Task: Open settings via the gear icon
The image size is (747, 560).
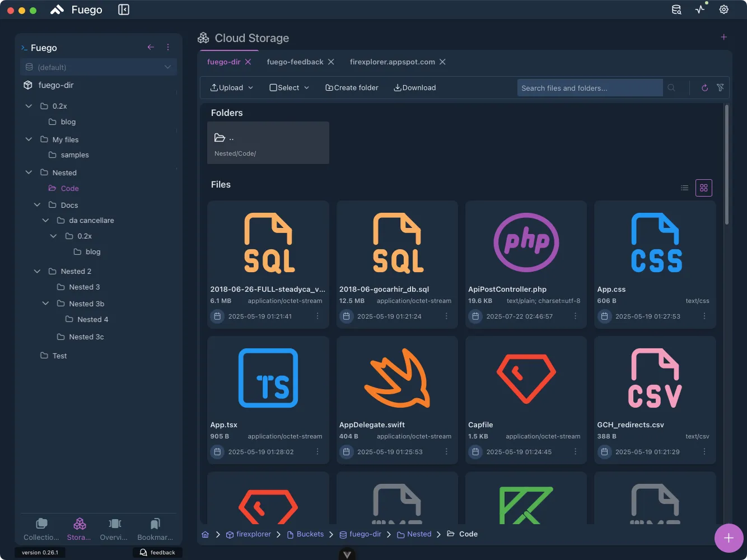Action: coord(723,10)
